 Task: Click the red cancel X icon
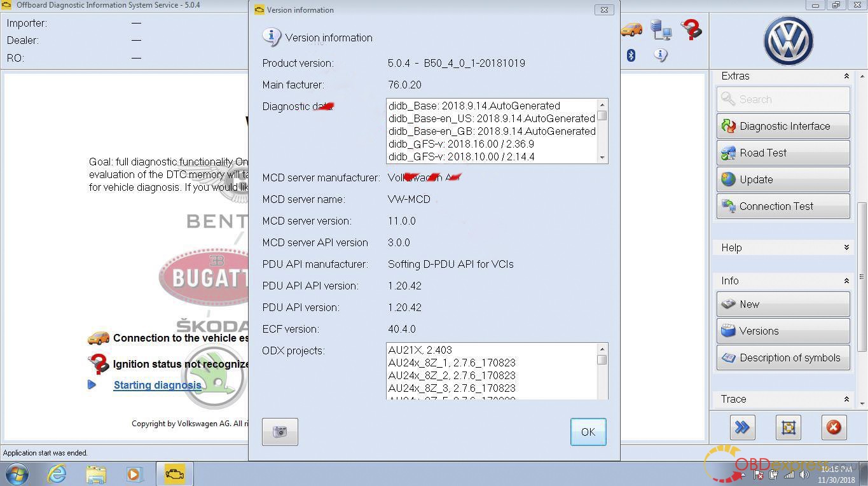pos(834,427)
